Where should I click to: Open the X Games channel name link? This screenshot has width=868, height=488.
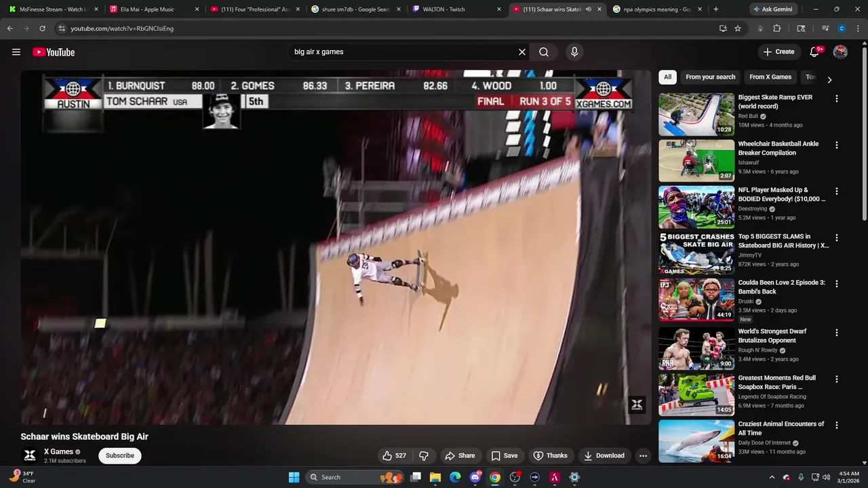(58, 451)
